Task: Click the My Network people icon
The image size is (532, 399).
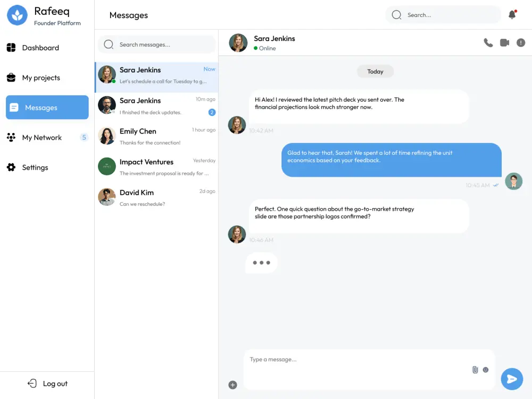Action: pyautogui.click(x=11, y=137)
